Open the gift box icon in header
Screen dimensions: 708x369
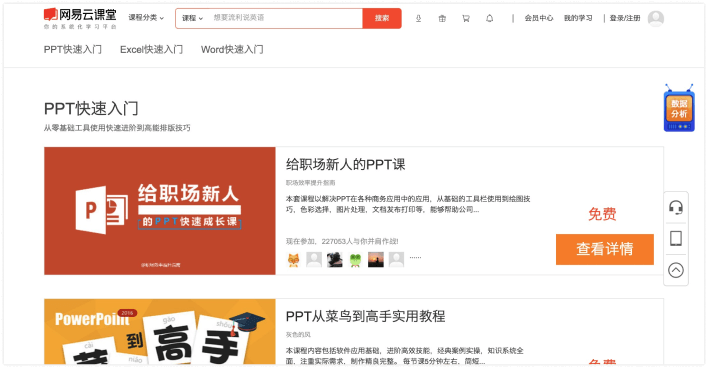point(442,19)
